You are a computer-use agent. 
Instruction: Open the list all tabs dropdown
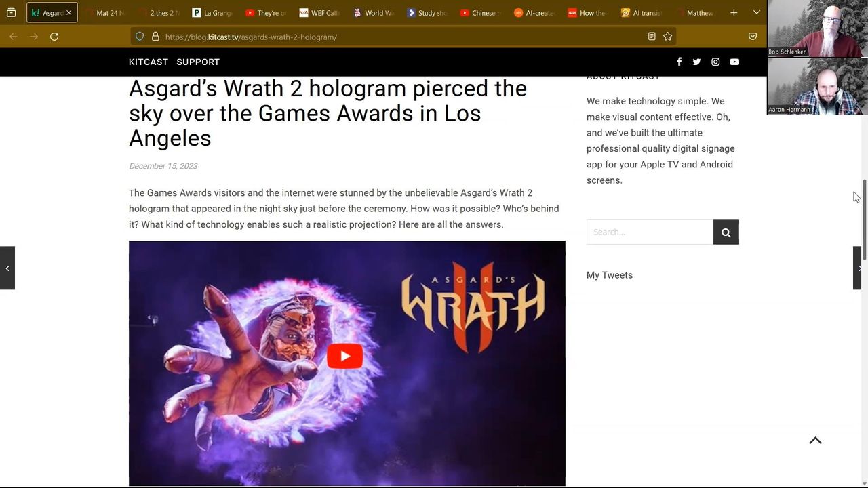757,12
